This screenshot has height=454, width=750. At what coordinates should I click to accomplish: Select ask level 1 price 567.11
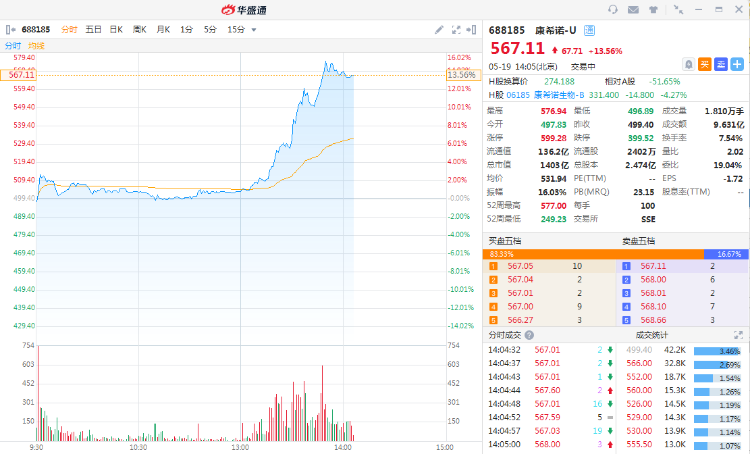pos(653,266)
